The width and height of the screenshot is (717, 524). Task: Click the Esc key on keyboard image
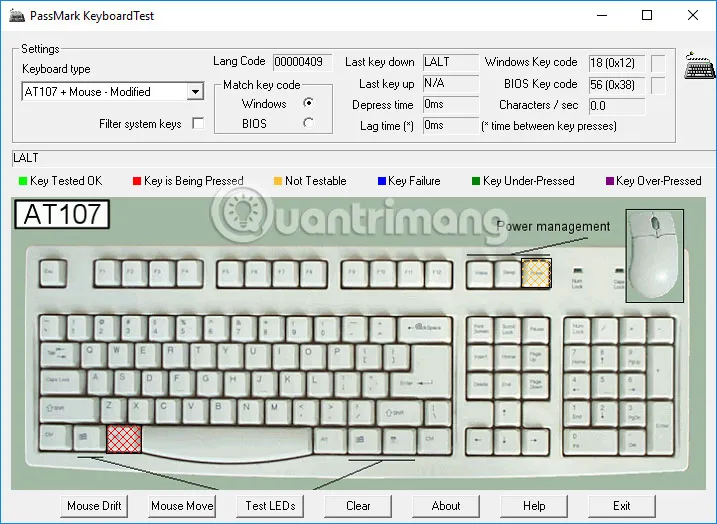[x=53, y=271]
